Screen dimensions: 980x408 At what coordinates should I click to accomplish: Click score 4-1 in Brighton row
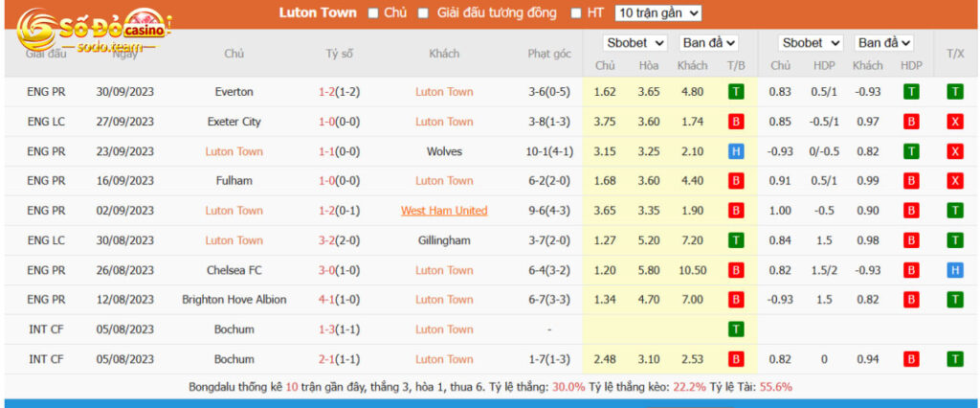click(326, 300)
